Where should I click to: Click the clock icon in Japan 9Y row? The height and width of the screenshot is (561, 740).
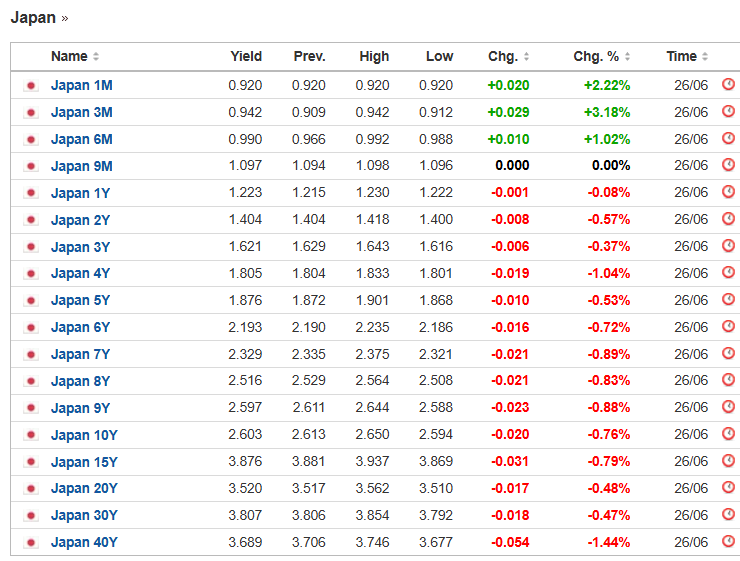click(728, 407)
